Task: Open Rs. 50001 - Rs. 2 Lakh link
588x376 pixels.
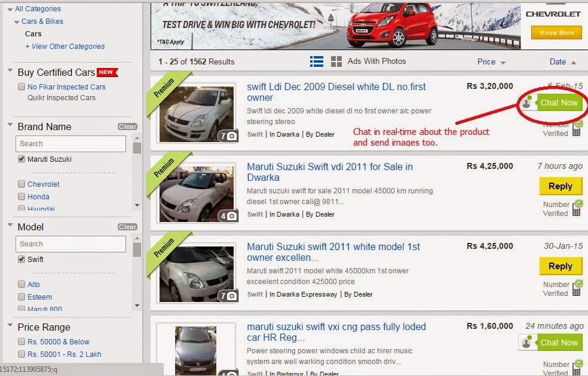Action: click(x=65, y=355)
